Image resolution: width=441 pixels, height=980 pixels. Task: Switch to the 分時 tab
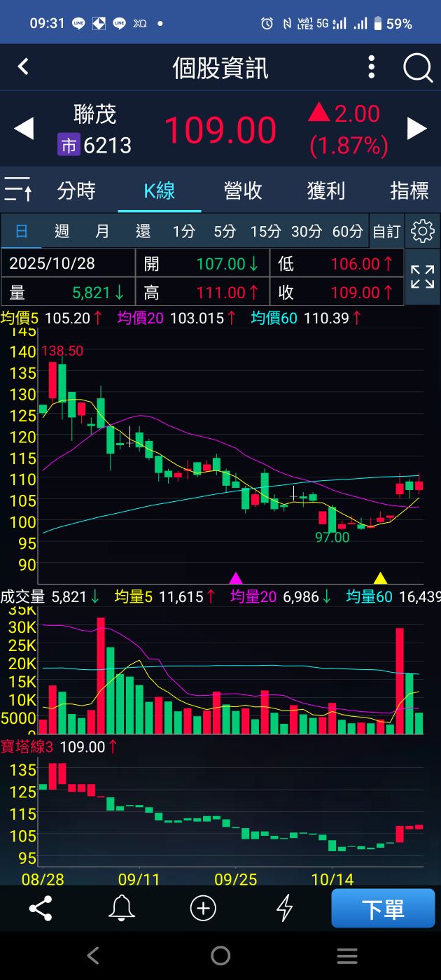point(76,190)
